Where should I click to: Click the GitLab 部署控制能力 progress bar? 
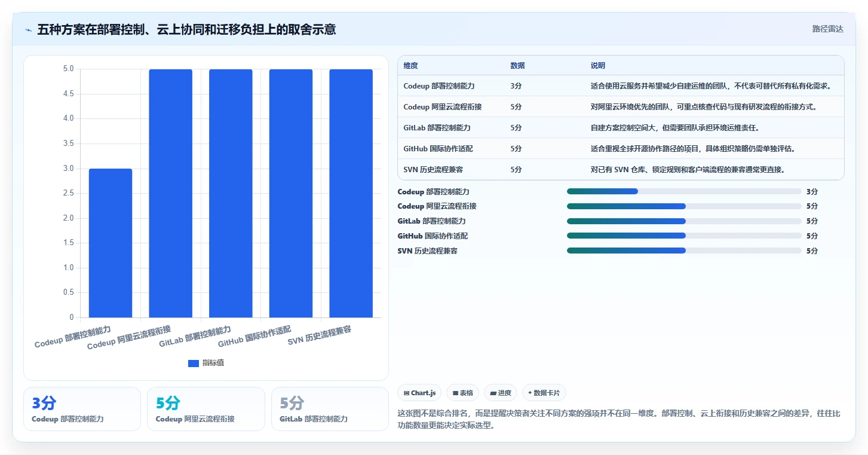click(684, 221)
